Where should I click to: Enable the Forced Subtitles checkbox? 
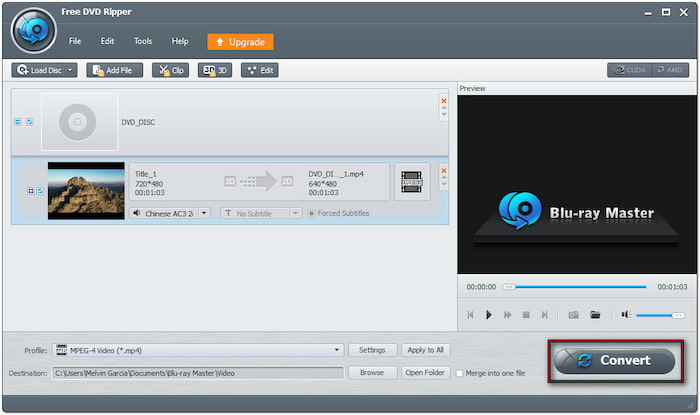312,213
